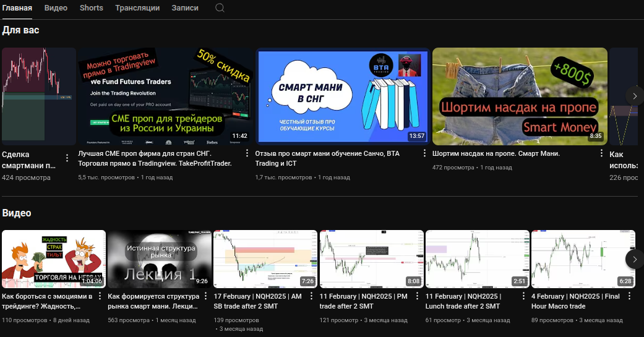Open more actions for 'Как формируется структура рынка' video
The width and height of the screenshot is (644, 337).
pyautogui.click(x=205, y=296)
